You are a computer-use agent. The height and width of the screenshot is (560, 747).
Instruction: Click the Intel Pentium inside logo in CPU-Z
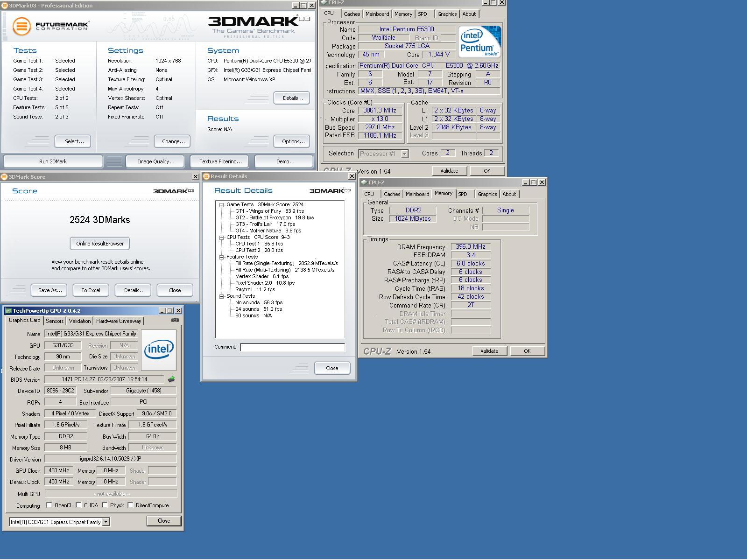[480, 42]
